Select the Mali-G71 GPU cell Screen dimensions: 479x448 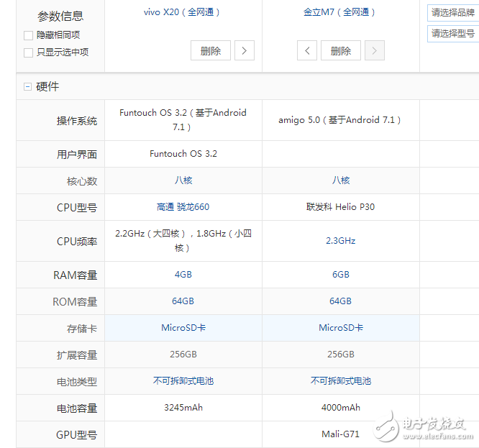[x=341, y=434]
